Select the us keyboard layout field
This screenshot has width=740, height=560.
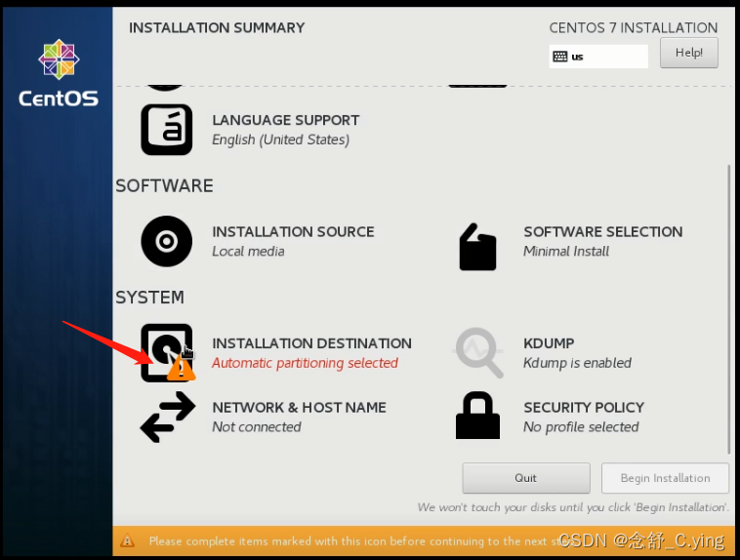click(x=598, y=57)
